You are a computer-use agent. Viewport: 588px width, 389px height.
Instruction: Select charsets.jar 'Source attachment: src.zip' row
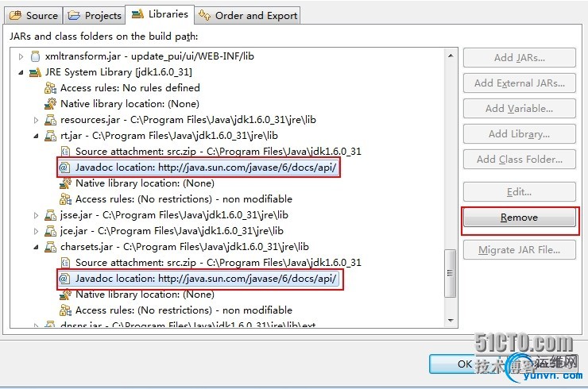[219, 263]
